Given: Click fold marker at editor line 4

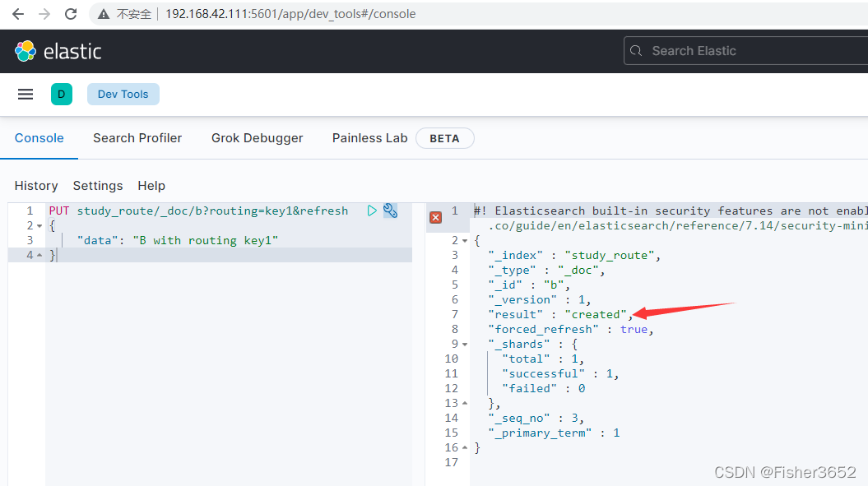Looking at the screenshot, I should [39, 255].
